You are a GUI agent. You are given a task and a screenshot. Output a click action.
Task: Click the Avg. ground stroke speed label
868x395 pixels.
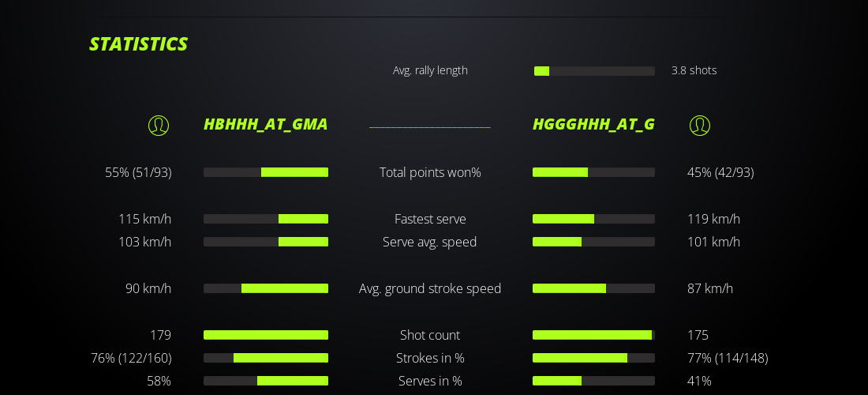click(x=430, y=288)
